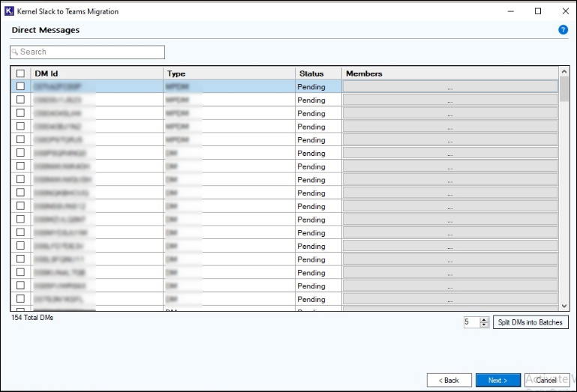Viewport: 577px width, 392px height.
Task: Sort by the Type column header
Action: pos(230,73)
